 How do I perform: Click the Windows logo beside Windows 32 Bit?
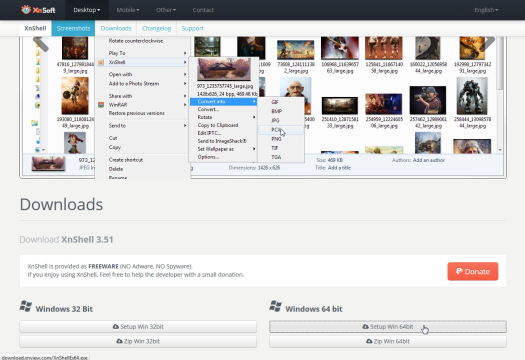[26, 306]
